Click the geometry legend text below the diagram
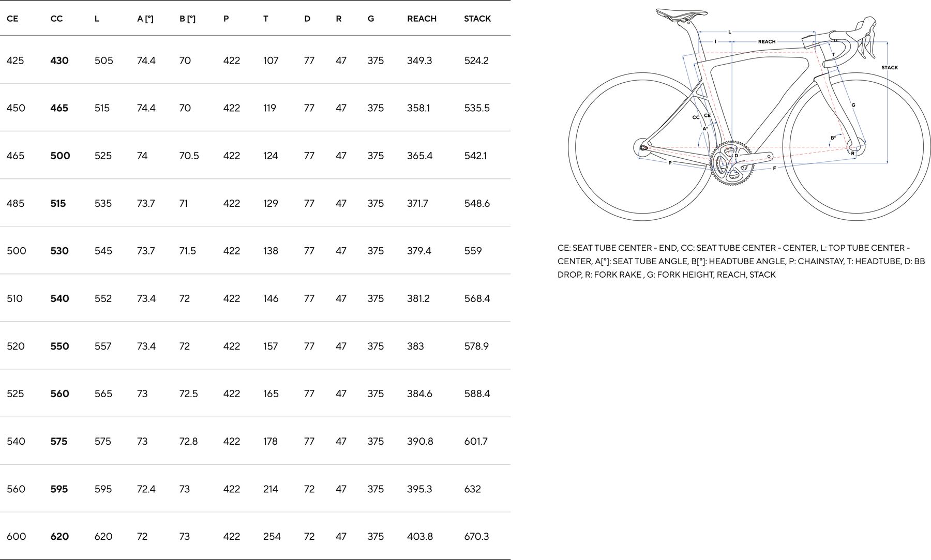The height and width of the screenshot is (560, 931). click(x=741, y=261)
